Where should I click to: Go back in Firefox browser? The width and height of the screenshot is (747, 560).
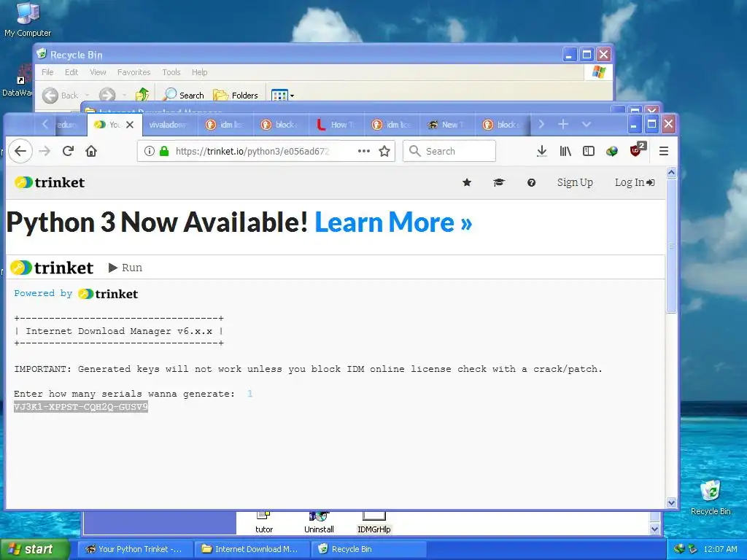click(20, 151)
